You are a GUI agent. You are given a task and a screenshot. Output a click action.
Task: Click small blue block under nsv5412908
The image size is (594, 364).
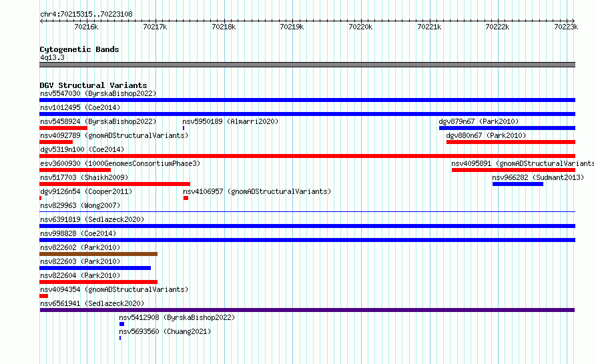121,324
